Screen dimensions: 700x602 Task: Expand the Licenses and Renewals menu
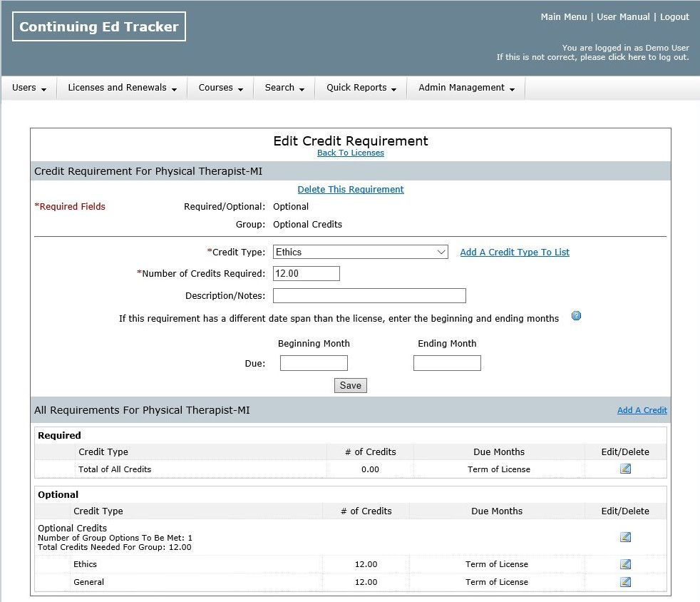[122, 88]
